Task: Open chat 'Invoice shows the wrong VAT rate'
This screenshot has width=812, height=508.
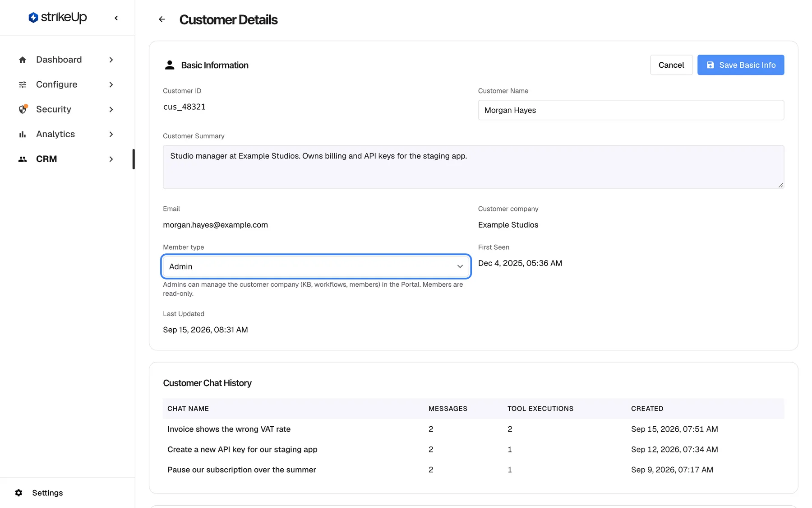Action: pyautogui.click(x=229, y=429)
